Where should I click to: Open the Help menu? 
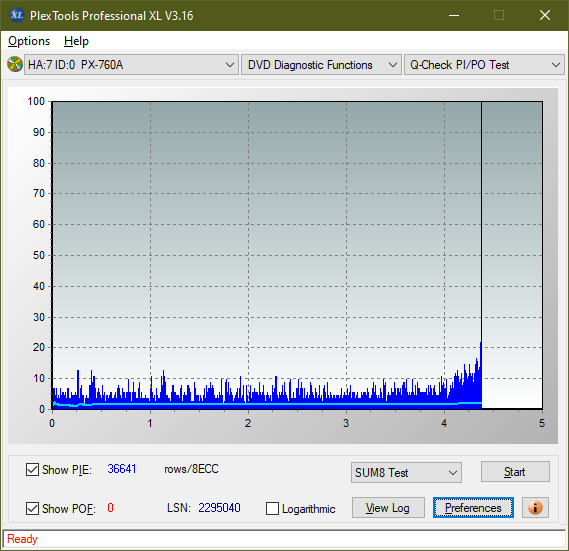pos(76,41)
